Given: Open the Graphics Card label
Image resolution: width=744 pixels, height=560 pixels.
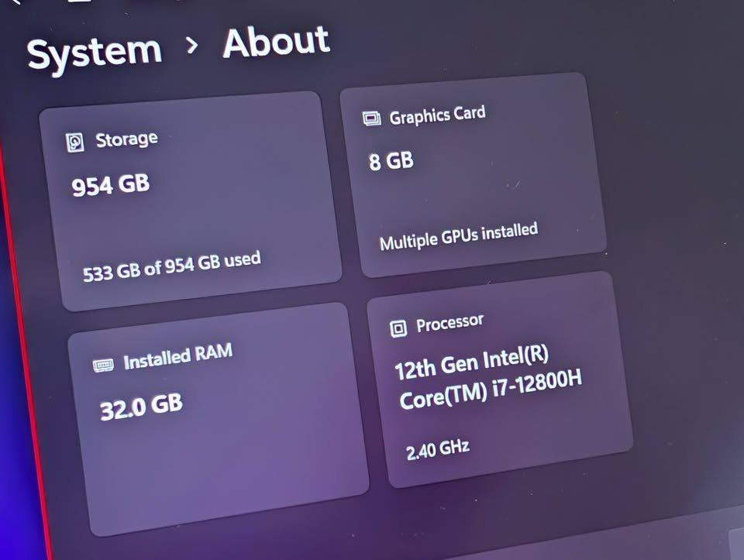Looking at the screenshot, I should coord(437,115).
